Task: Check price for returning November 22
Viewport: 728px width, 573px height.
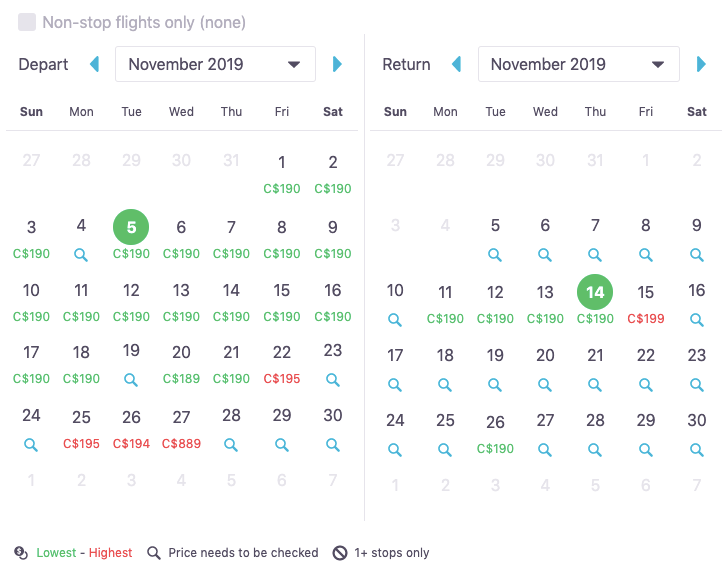Action: click(x=645, y=384)
